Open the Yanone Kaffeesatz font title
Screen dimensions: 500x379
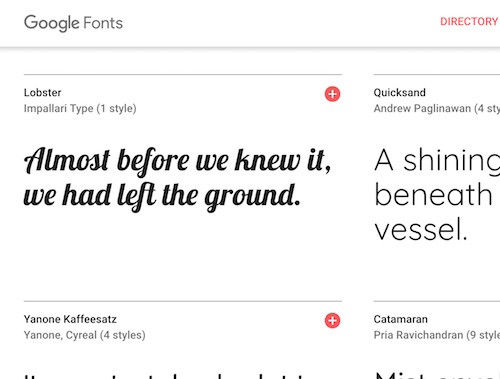[70, 319]
